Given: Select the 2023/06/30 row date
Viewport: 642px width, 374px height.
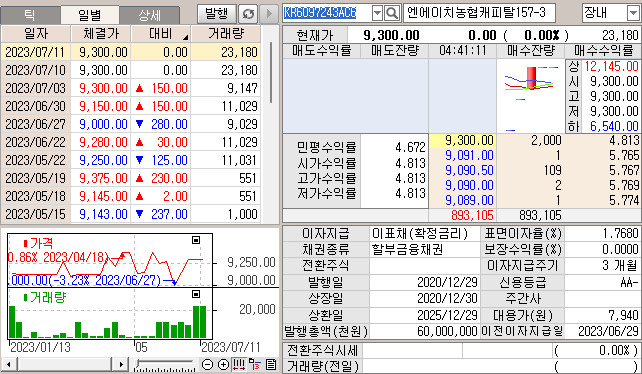Looking at the screenshot, I should pos(35,107).
